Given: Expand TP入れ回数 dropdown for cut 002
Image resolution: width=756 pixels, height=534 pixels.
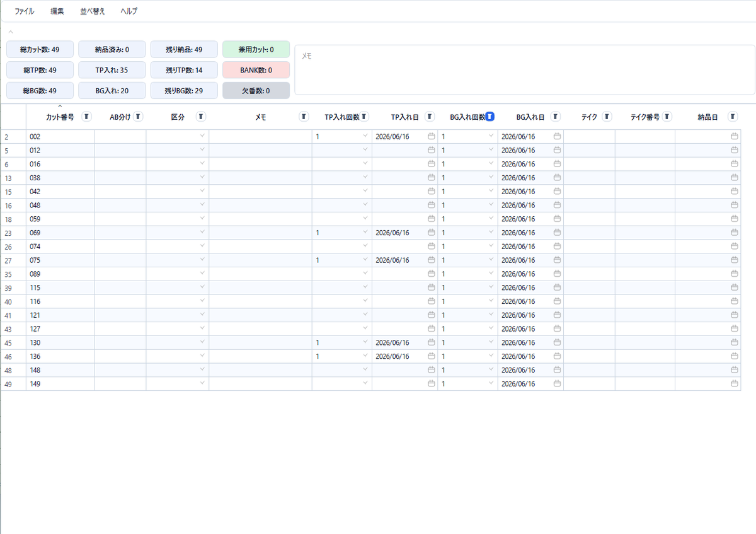Looking at the screenshot, I should (365, 136).
